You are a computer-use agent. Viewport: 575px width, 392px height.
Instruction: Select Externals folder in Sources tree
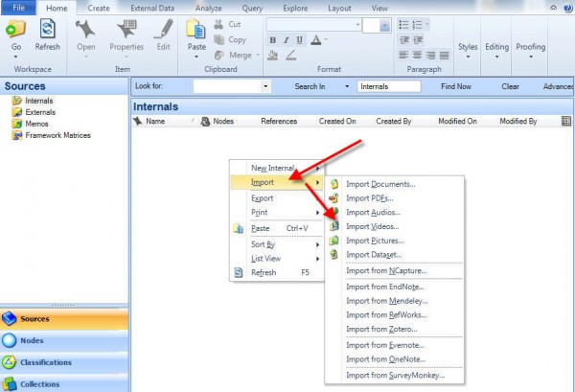coord(40,112)
